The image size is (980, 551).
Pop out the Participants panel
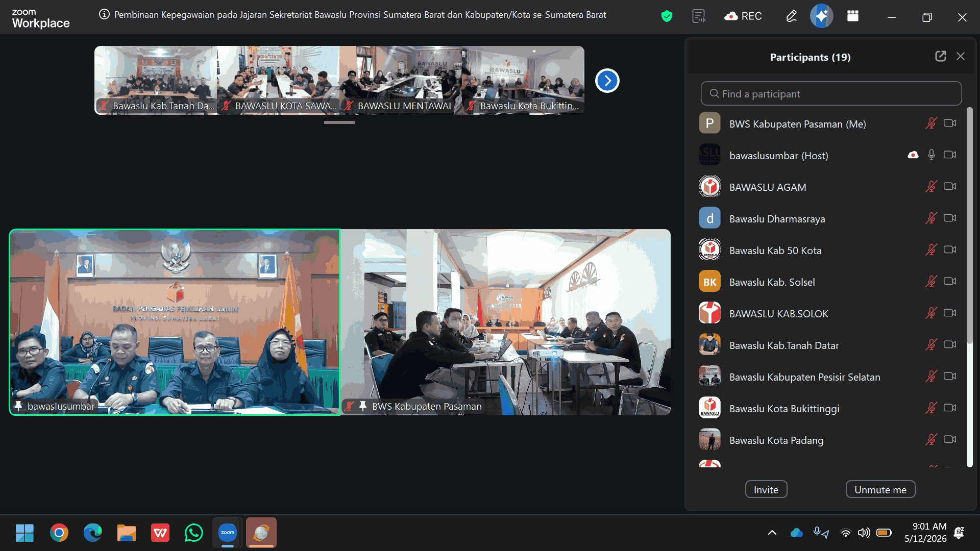(x=940, y=57)
